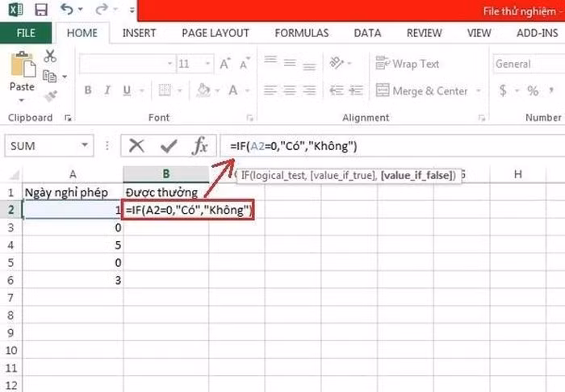Toggle Italic formatting
The height and width of the screenshot is (392, 565).
point(109,91)
